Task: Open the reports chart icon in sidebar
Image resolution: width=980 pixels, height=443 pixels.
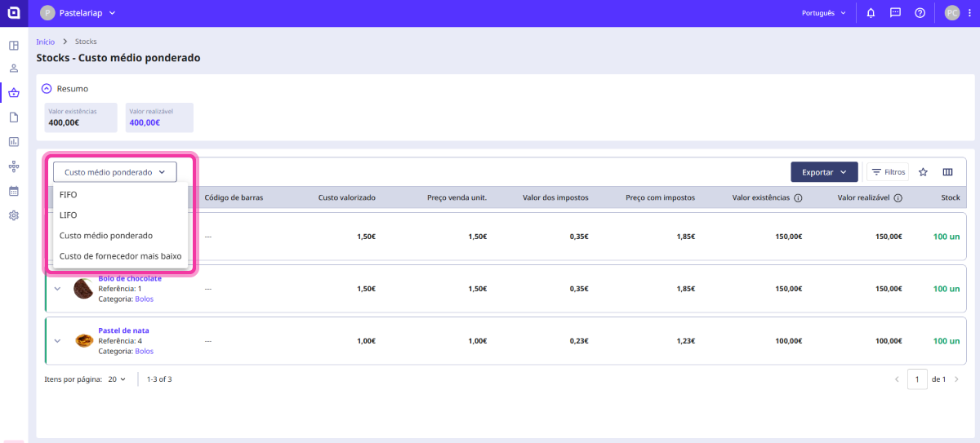Action: [14, 142]
